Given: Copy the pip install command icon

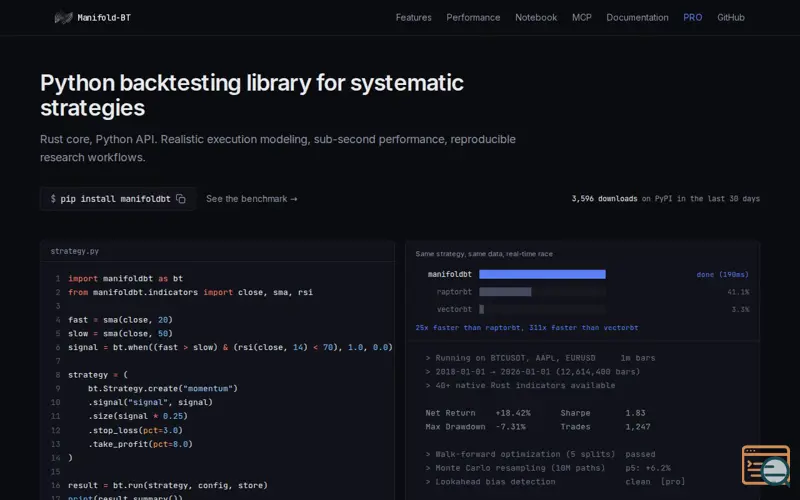Looking at the screenshot, I should point(181,199).
